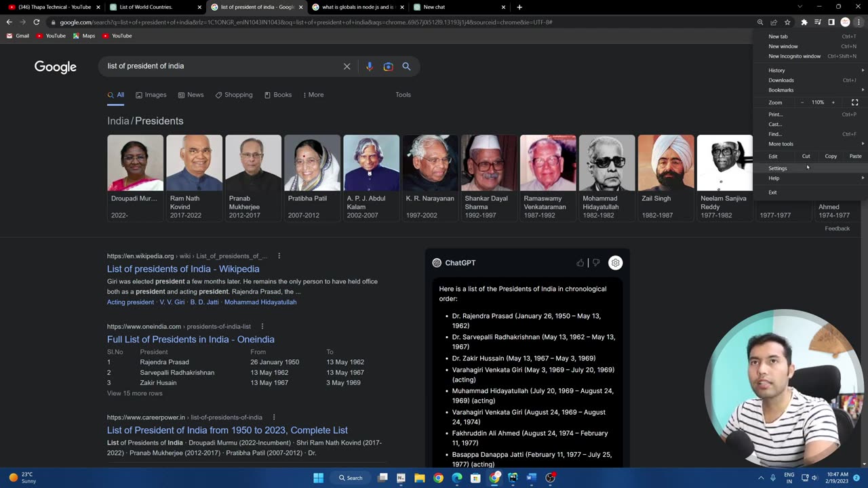Enter fullscreen with the zoom row icon
Screen dimensions: 868x488
pos(854,102)
